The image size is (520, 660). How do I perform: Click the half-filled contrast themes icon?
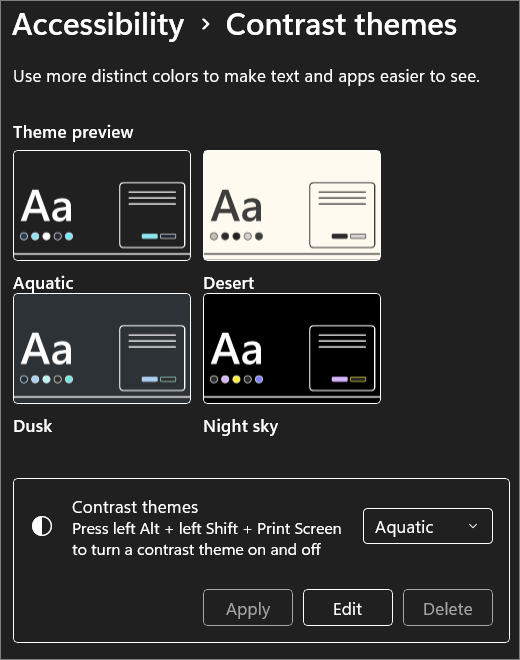point(42,526)
